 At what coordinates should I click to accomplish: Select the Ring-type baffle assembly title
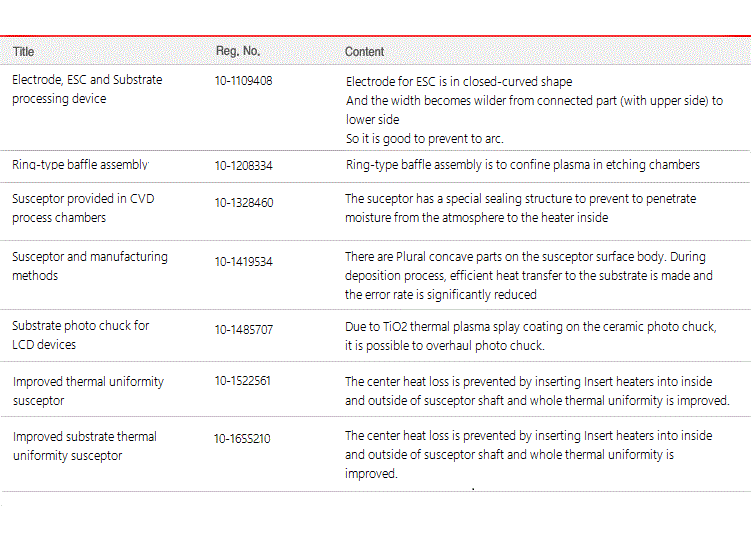80,164
